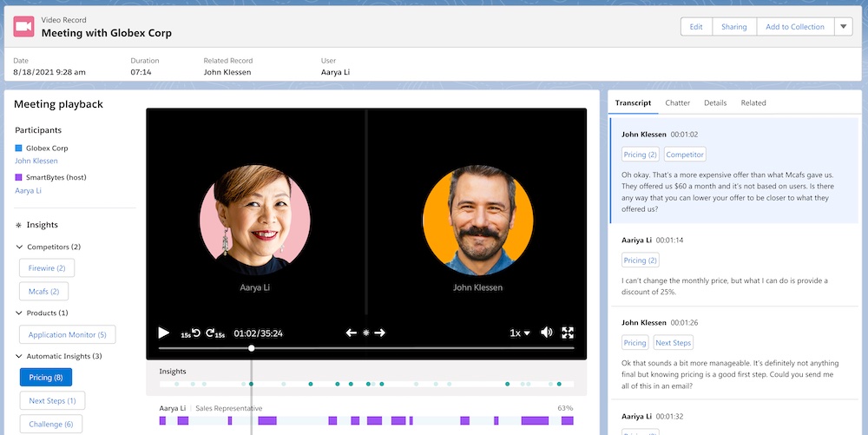Click the Edit button

pos(696,27)
